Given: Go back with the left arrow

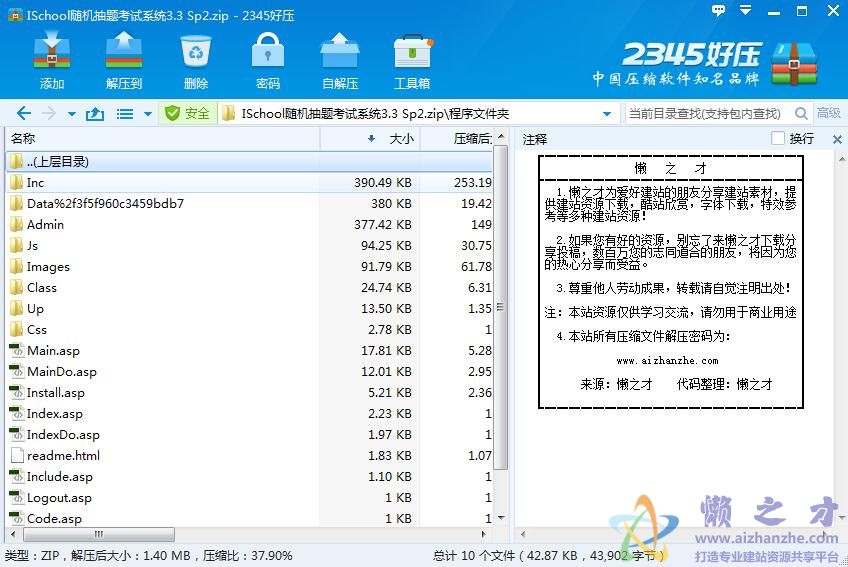Looking at the screenshot, I should [23, 113].
